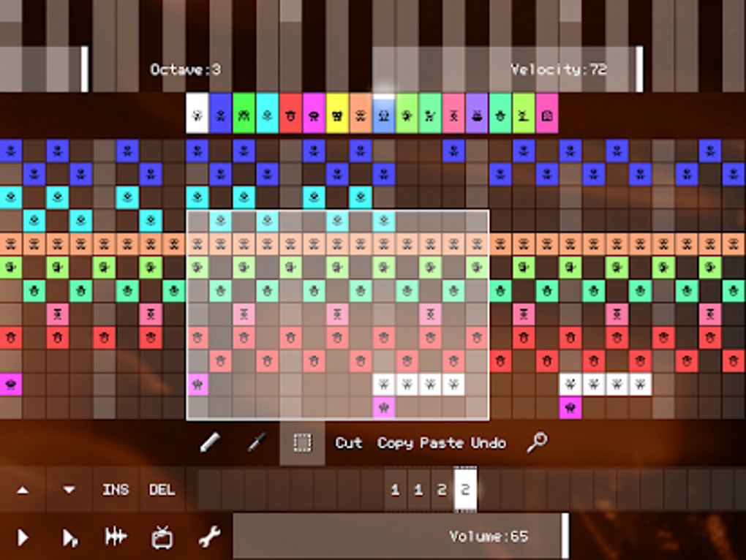
Task: Select the white first instrument swatch
Action: click(x=197, y=115)
